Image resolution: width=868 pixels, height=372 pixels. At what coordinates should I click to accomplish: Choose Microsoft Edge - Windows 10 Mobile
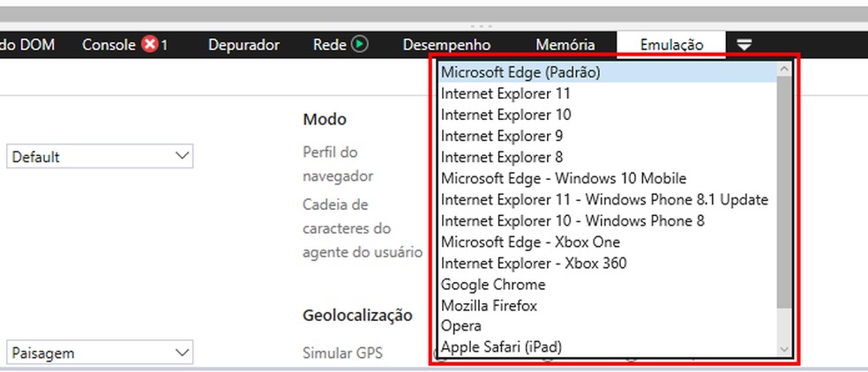coord(564,178)
